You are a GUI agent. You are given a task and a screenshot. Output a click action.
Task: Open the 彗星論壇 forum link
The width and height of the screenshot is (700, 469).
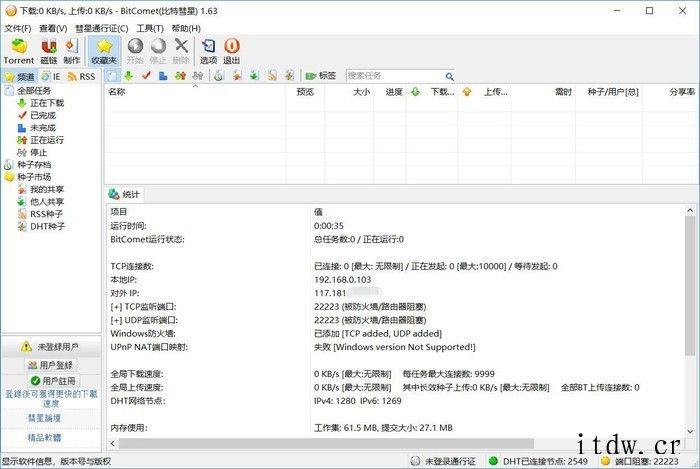(x=44, y=418)
